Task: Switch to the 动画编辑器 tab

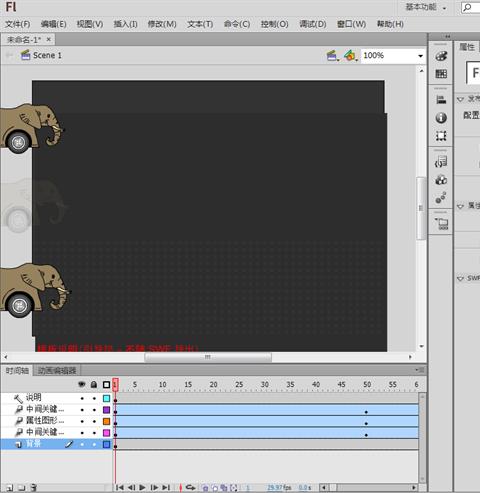Action: [57, 370]
